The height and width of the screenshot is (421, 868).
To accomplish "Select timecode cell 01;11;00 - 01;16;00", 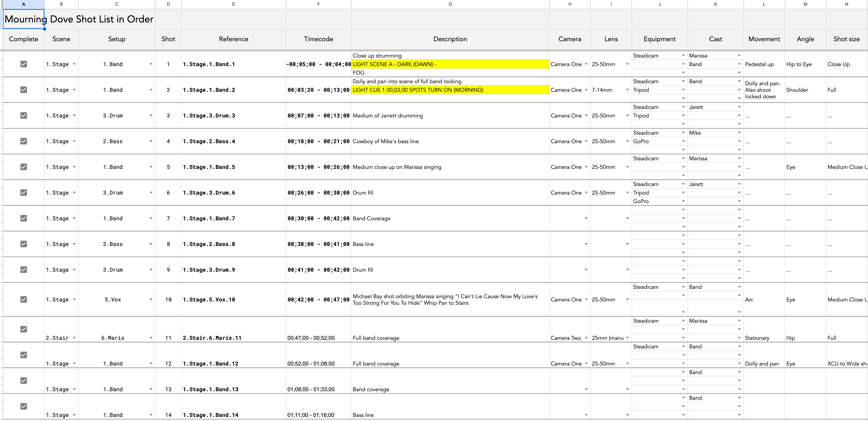I will 318,406.
